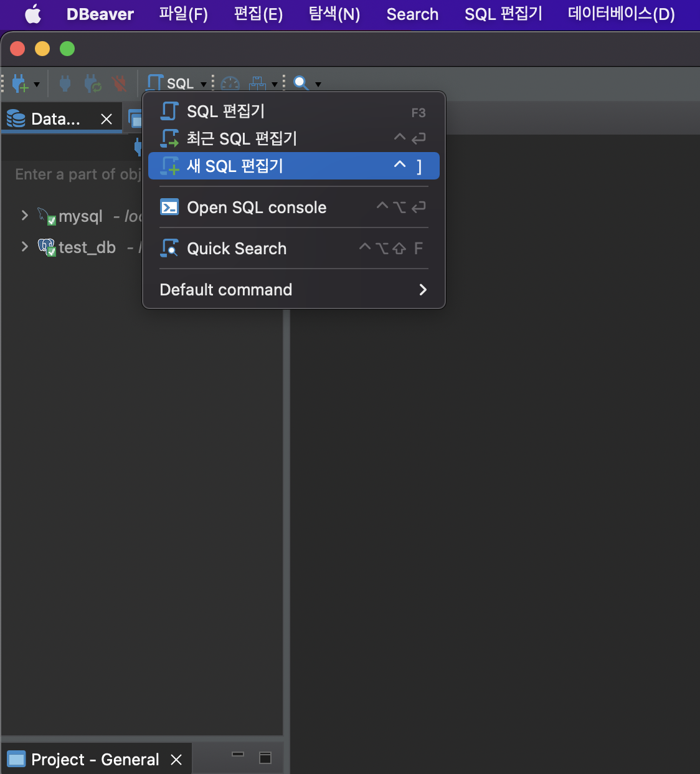Select Open SQL console menu item

pos(294,208)
